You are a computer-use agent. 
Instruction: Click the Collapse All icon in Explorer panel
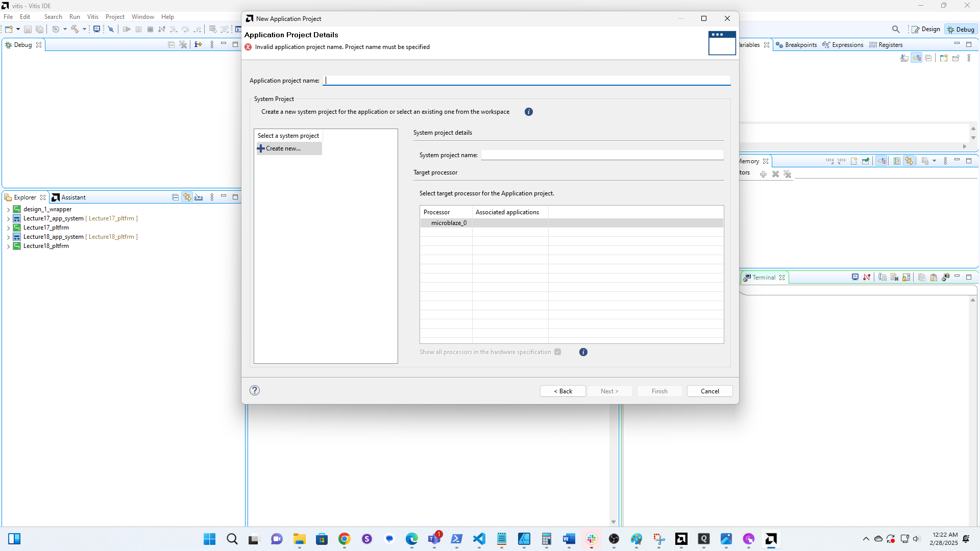(175, 197)
